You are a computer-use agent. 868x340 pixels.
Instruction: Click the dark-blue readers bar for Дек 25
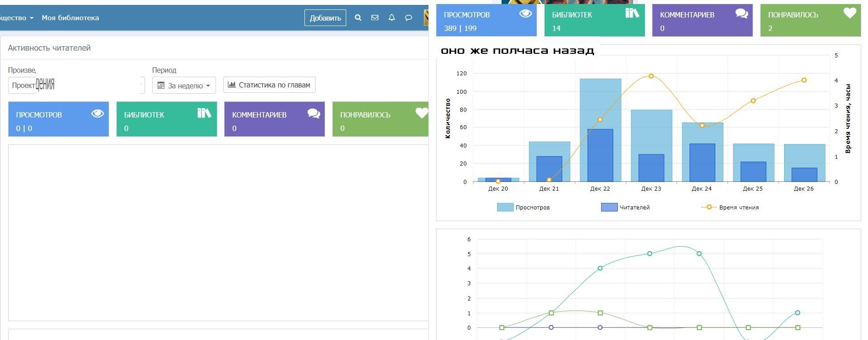click(753, 171)
